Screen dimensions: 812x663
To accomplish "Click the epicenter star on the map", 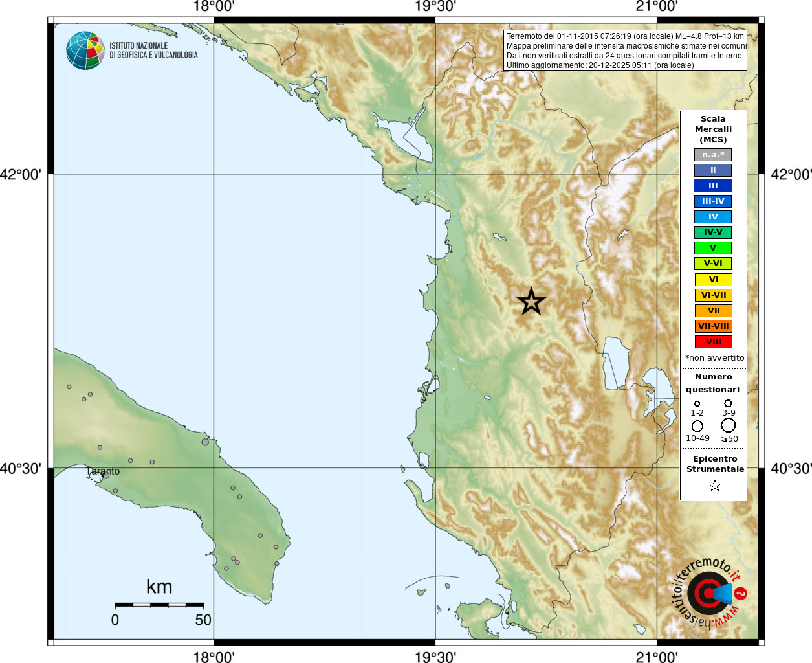I will pyautogui.click(x=531, y=301).
